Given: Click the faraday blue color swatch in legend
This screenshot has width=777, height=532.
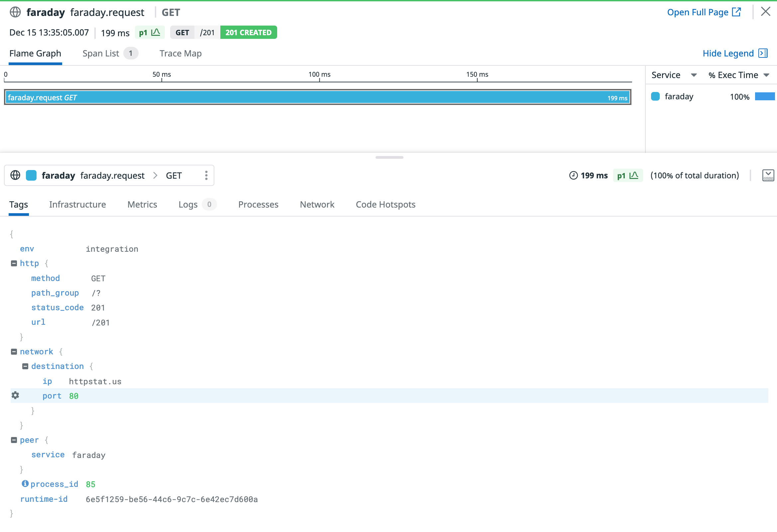Looking at the screenshot, I should click(x=655, y=97).
